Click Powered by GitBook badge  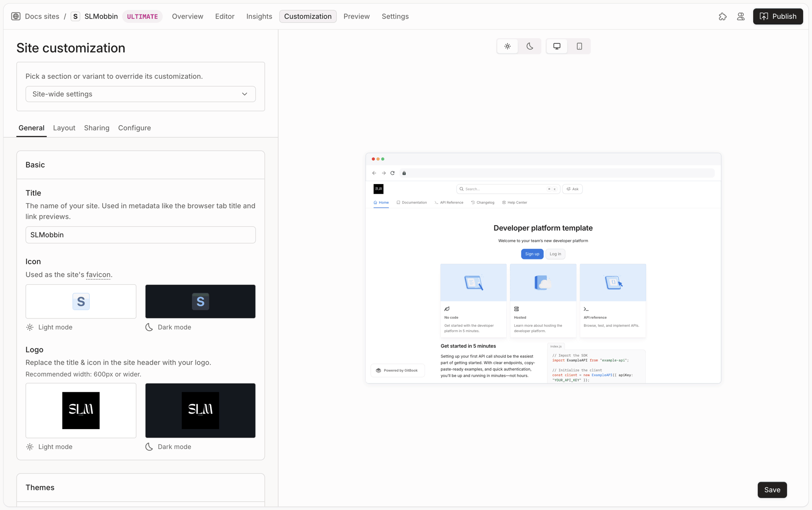(x=397, y=370)
